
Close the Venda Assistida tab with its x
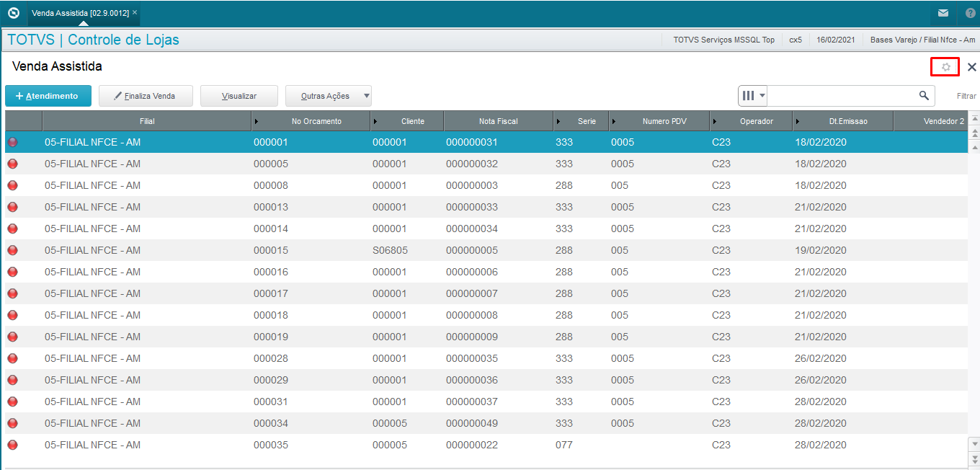coord(135,12)
